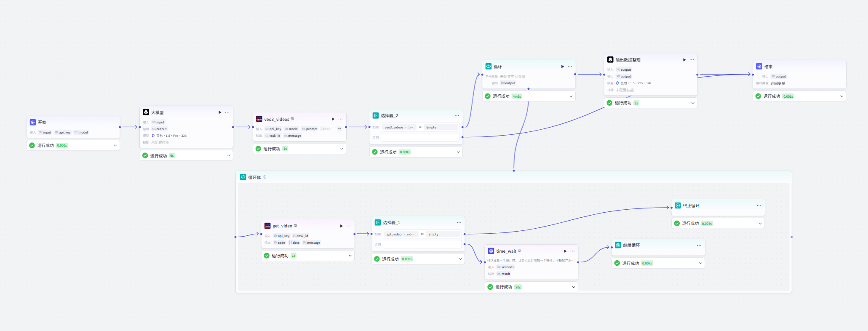Image resolution: width=868 pixels, height=331 pixels.
Task: Click the empty 否则 field in 选择器_2
Action: point(420,137)
